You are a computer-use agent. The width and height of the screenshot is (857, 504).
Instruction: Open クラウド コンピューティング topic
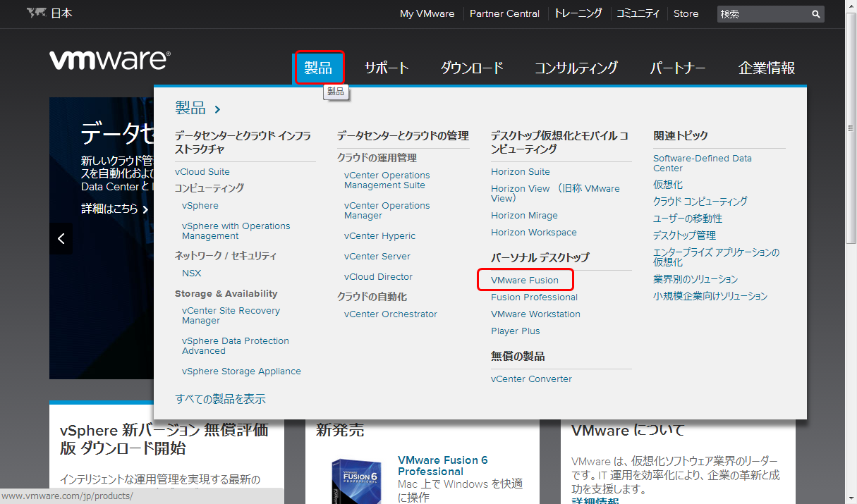click(x=700, y=202)
